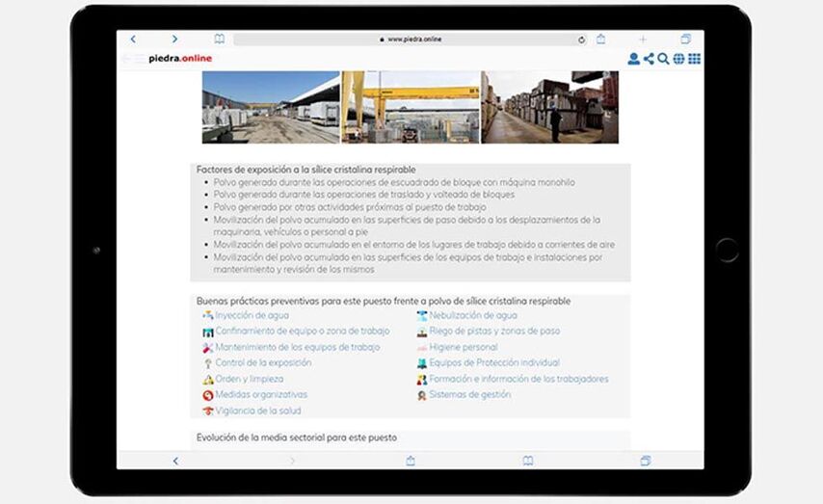Open the apps grid icon
The image size is (823, 504).
[694, 59]
